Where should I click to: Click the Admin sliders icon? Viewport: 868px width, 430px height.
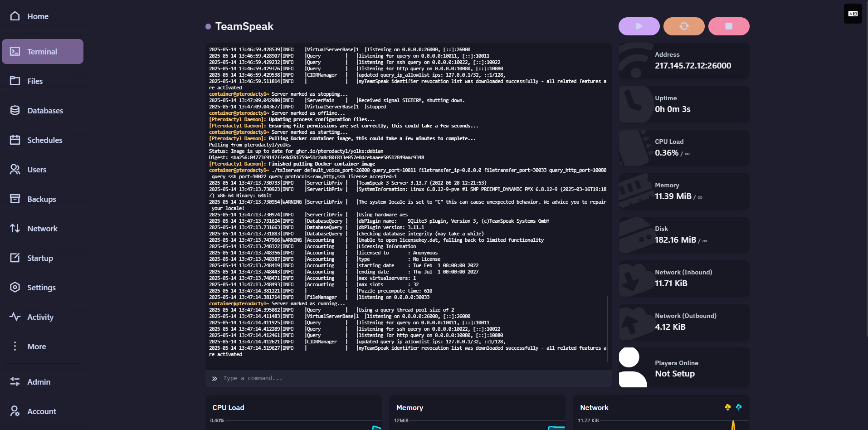(x=15, y=382)
